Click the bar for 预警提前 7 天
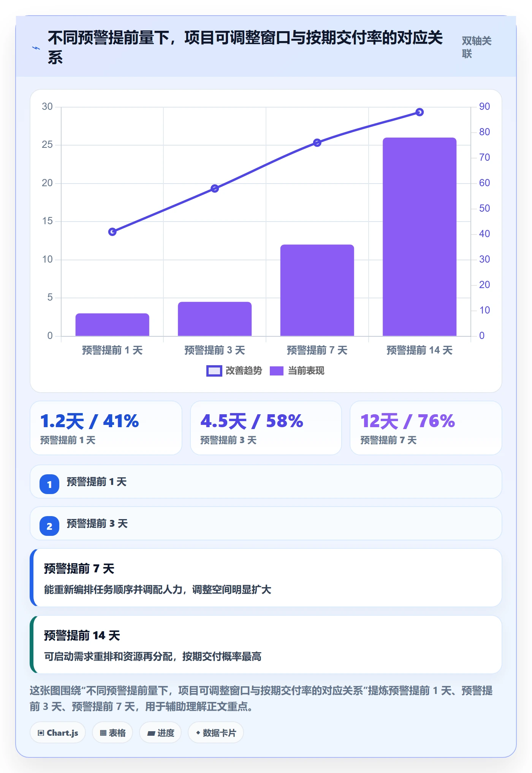The image size is (532, 773). tap(317, 290)
